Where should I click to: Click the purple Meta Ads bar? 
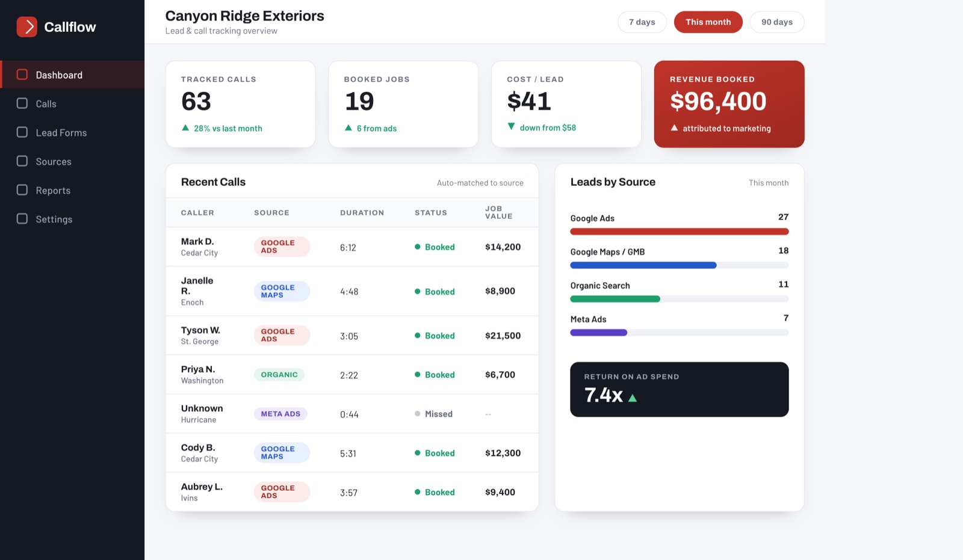click(x=599, y=333)
